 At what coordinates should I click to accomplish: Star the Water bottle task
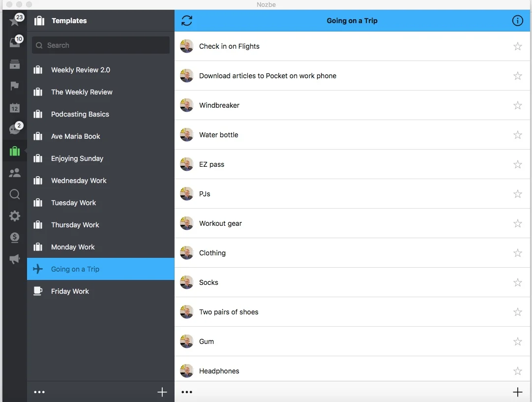point(517,135)
